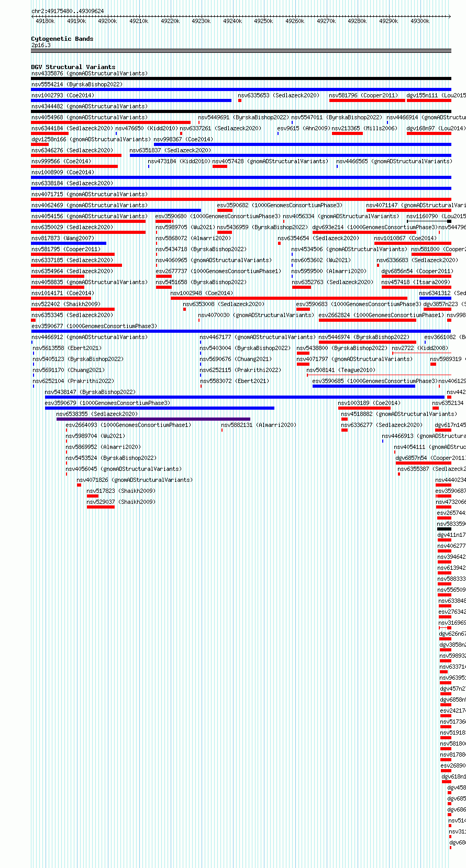Click nsv4071715 gnomAD variant label
The height and width of the screenshot is (868, 466).
[90, 194]
